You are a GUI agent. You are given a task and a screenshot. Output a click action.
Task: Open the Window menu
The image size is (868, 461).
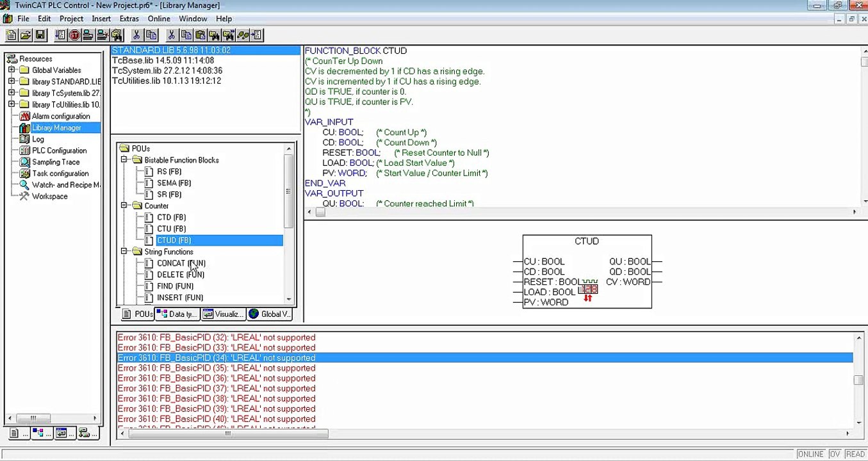[x=193, y=19]
